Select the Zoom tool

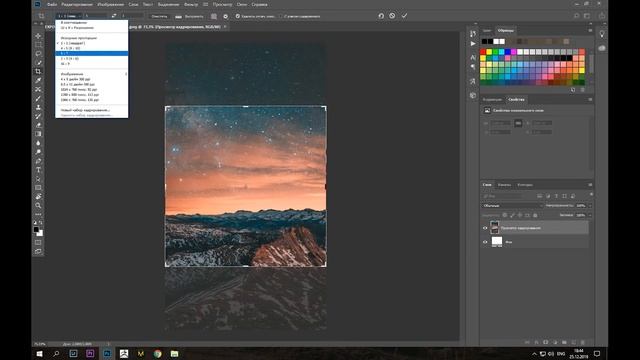click(x=38, y=205)
